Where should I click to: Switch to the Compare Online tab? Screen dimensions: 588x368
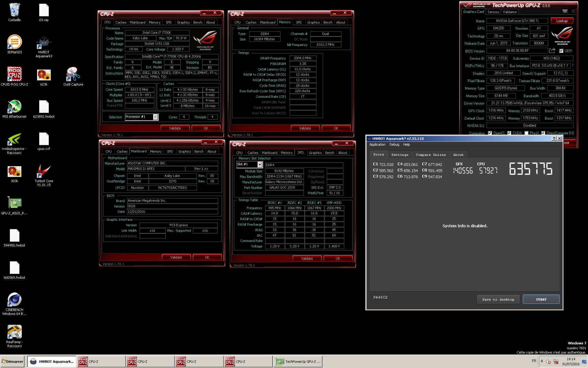[430, 155]
